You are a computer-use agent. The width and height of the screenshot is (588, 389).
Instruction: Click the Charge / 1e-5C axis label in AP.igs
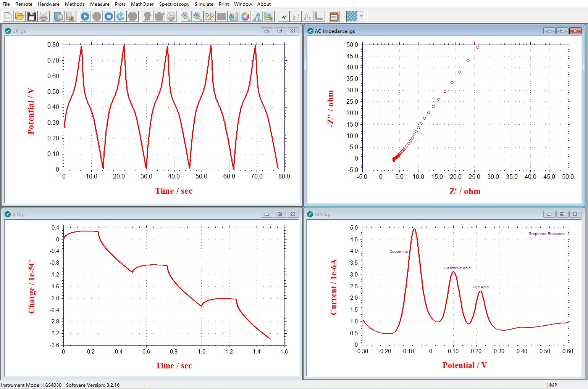click(x=31, y=287)
